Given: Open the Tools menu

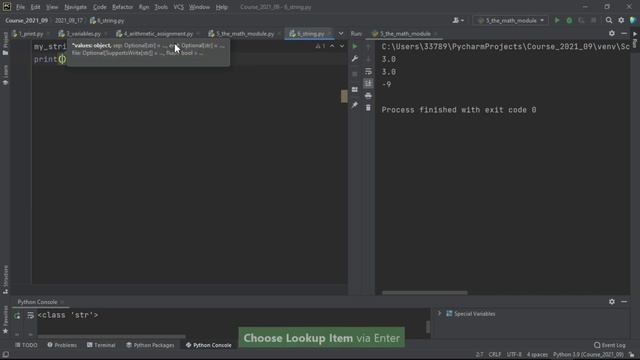Looking at the screenshot, I should [x=161, y=7].
